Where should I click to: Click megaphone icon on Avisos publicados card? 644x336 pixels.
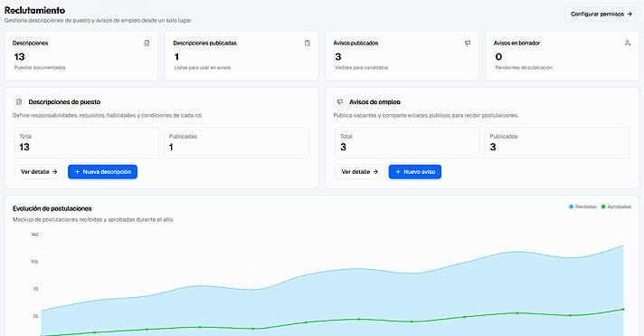(x=468, y=43)
